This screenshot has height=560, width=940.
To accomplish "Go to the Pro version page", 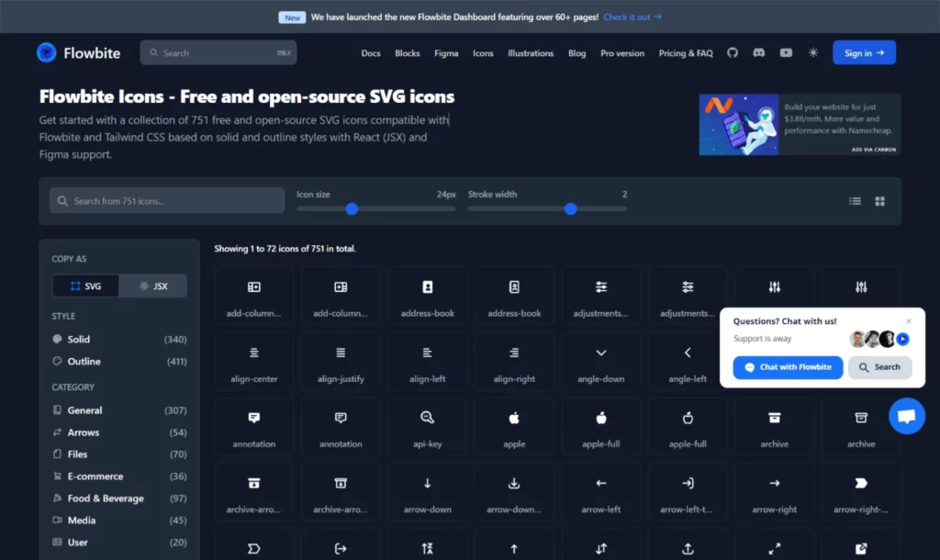I will click(622, 53).
